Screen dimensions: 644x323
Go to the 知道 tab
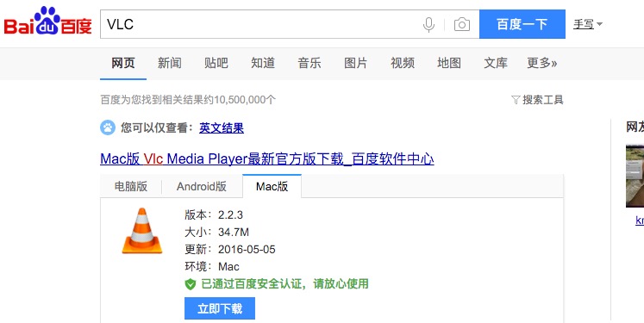263,63
